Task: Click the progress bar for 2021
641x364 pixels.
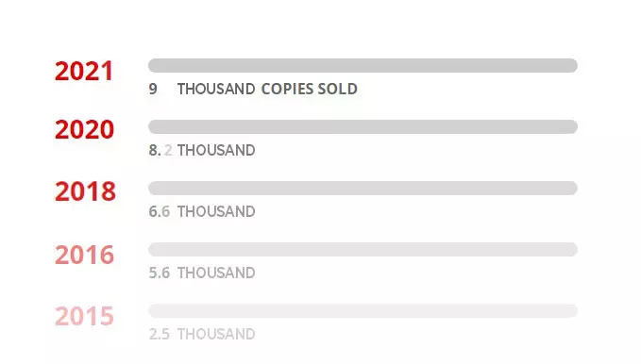Action: 363,65
